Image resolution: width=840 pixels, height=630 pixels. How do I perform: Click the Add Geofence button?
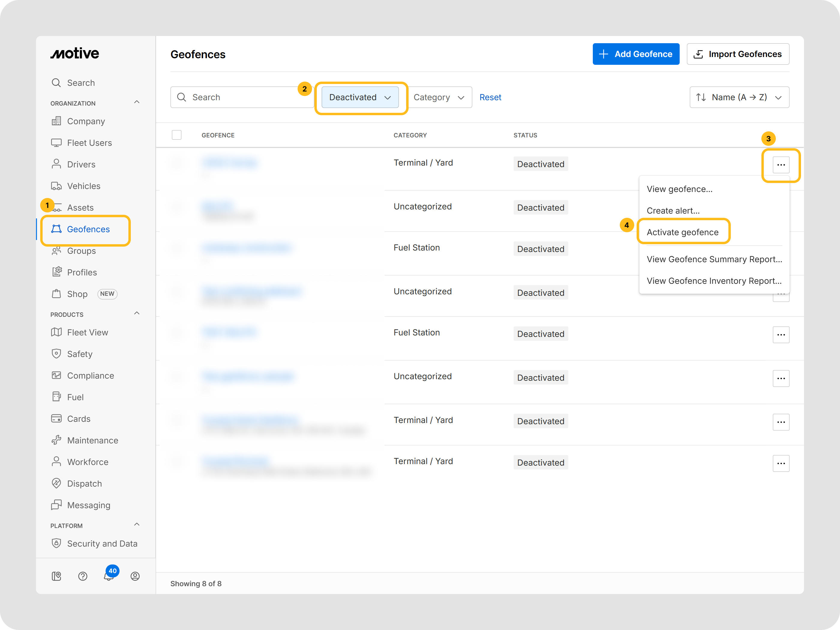click(636, 54)
